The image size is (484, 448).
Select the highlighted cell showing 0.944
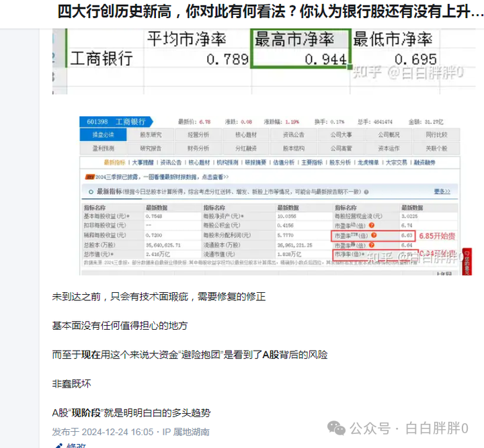tap(300, 58)
